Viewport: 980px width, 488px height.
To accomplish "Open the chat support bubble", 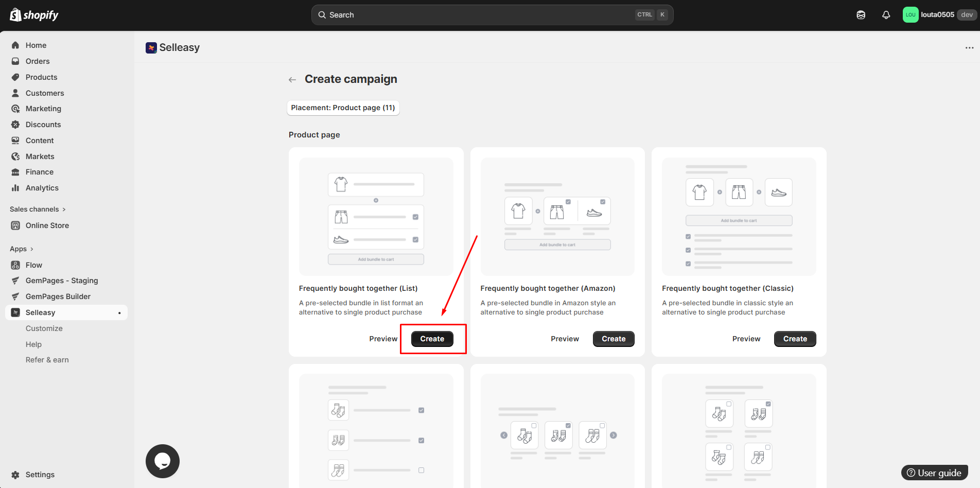I will tap(163, 461).
